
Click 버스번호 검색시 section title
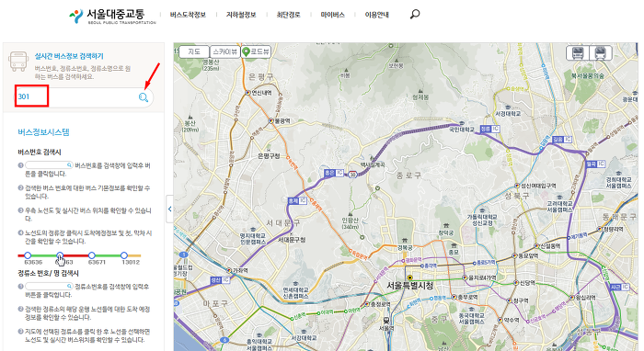coord(40,153)
